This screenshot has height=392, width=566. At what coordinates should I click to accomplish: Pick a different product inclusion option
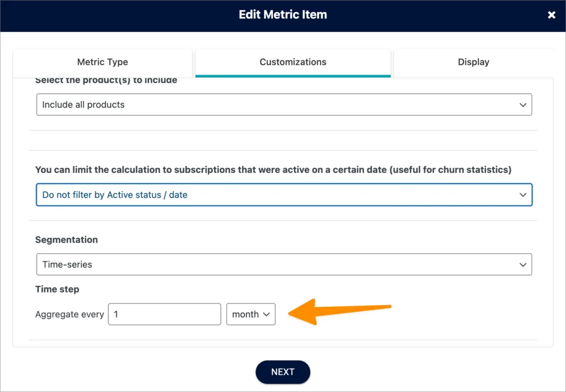pyautogui.click(x=284, y=104)
